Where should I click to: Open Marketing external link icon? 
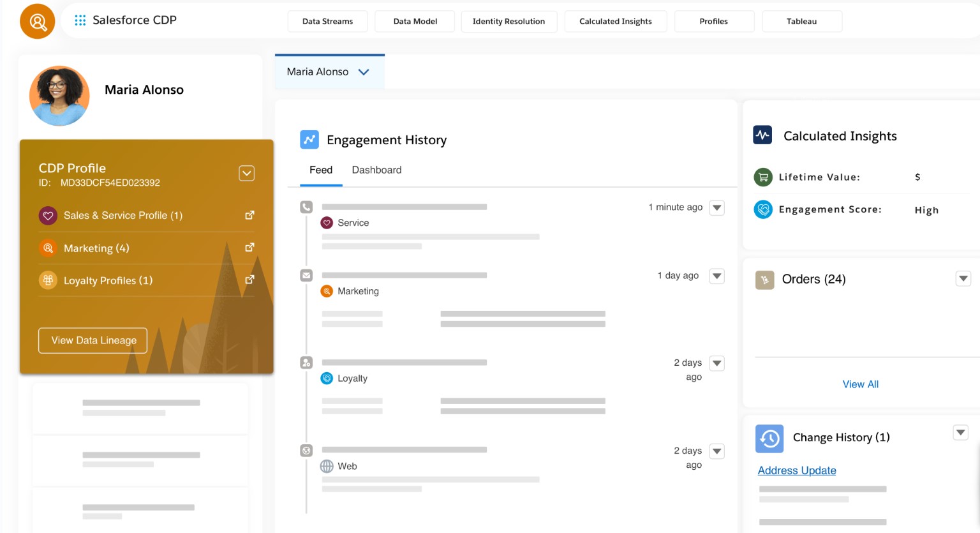click(249, 247)
